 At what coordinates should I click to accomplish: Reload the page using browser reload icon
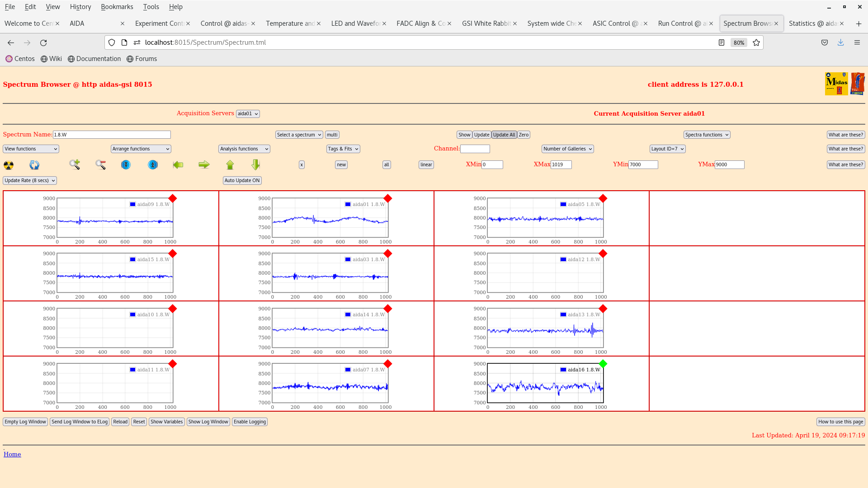point(43,42)
